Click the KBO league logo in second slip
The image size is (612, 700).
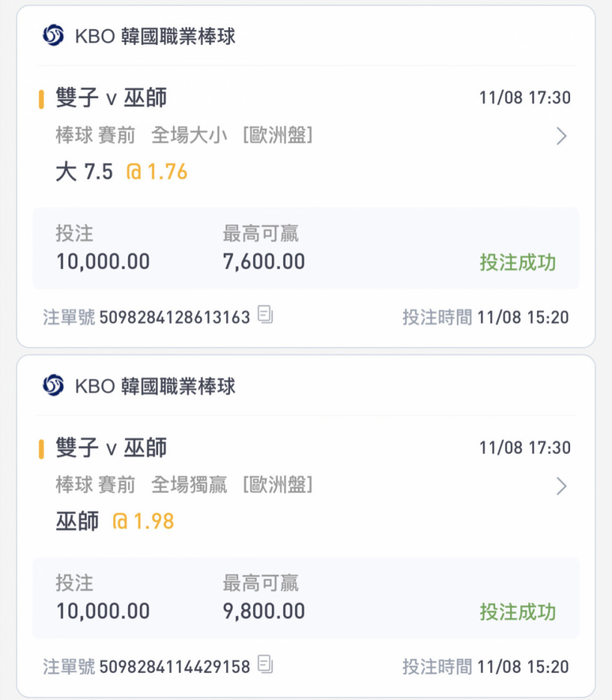53,385
